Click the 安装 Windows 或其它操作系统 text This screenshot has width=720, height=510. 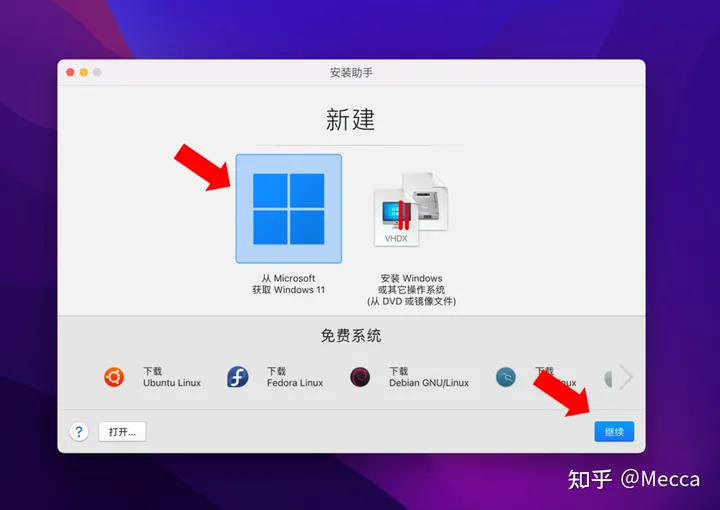411,290
